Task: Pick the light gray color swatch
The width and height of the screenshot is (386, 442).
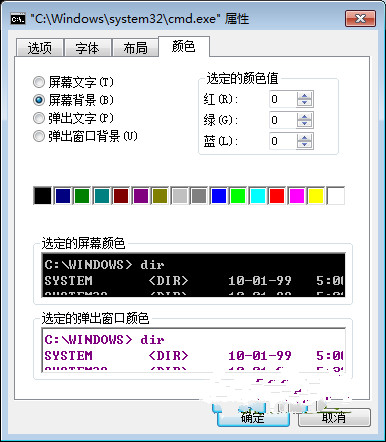Action: (180, 196)
